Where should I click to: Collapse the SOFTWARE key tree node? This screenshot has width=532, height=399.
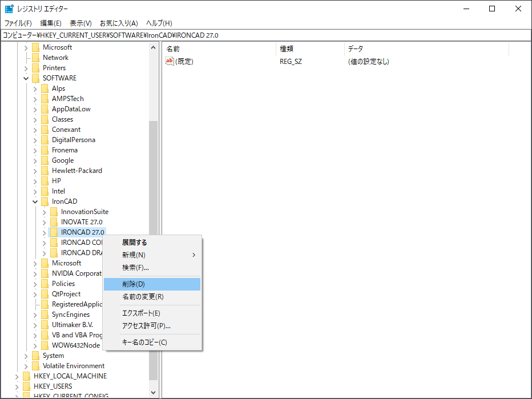coord(26,78)
